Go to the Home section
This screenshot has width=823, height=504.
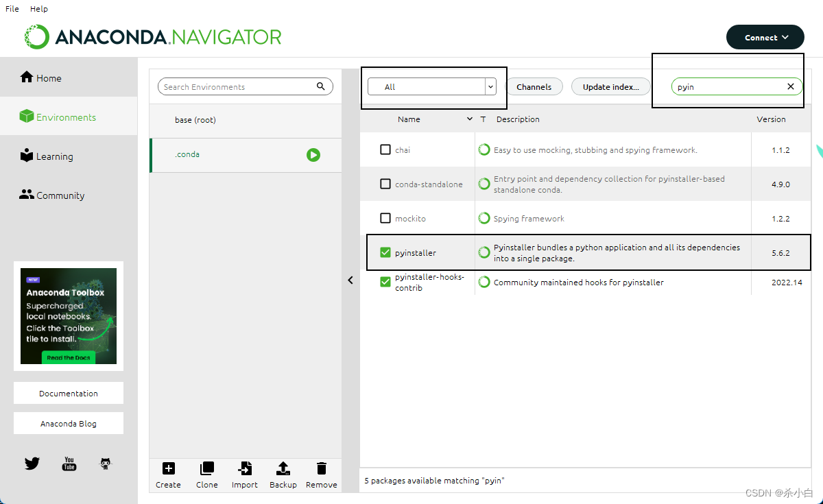[69, 77]
